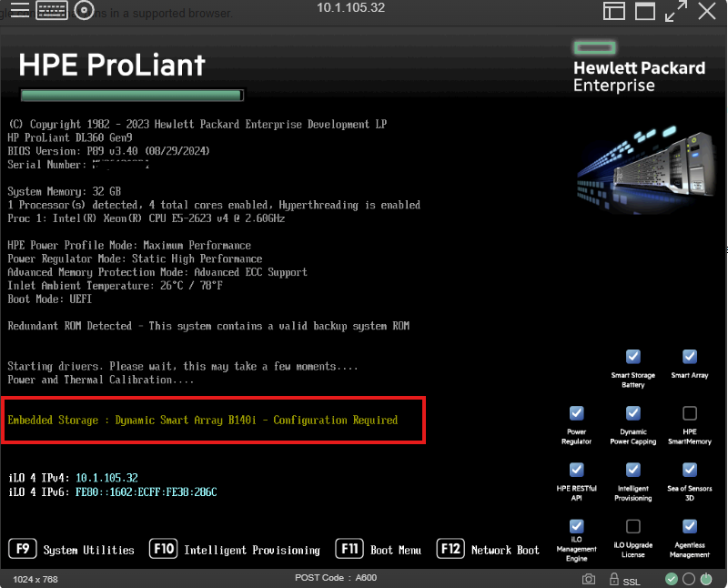Click the 10.1.105.32 title in console header
Viewport: 728px width, 588px height.
coord(350,8)
